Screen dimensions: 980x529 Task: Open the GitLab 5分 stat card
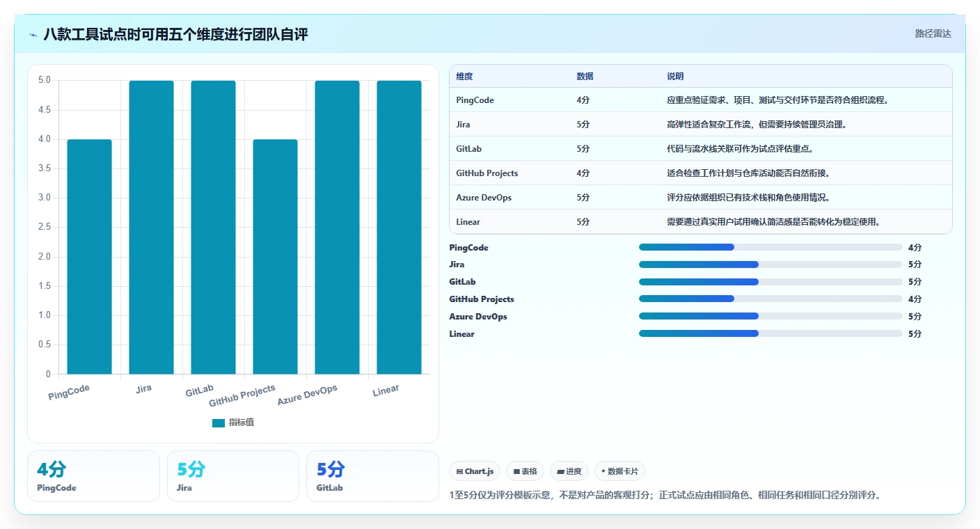click(372, 476)
